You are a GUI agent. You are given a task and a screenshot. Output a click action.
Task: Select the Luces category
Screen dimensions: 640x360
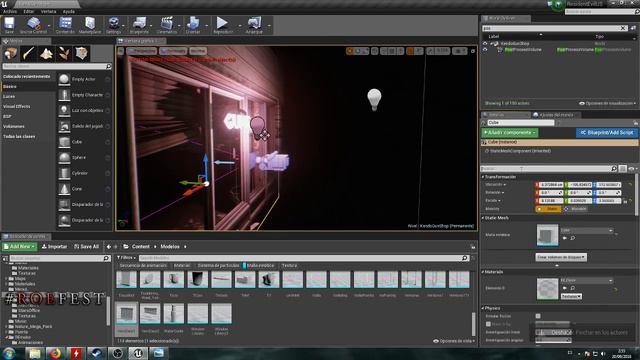click(9, 96)
